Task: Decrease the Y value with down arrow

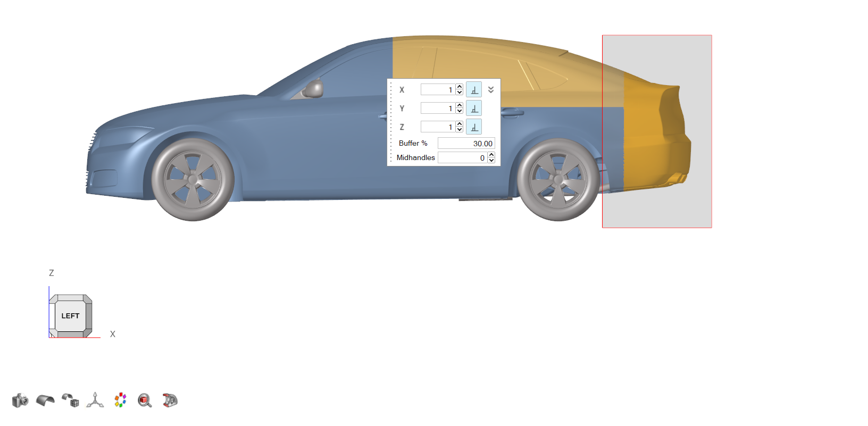Action: tap(460, 111)
